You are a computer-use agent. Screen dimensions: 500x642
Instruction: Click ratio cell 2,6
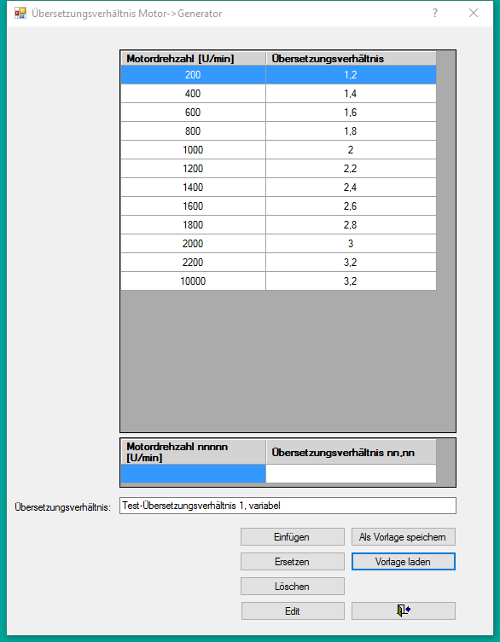point(351,206)
